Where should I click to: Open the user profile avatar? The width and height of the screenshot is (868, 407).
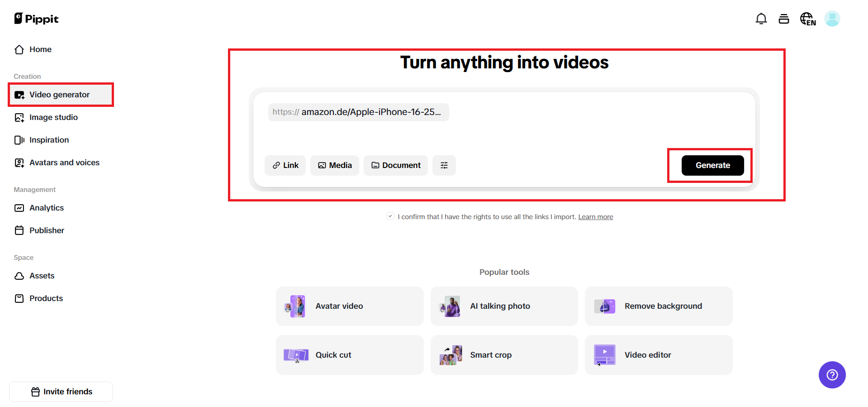pos(832,19)
